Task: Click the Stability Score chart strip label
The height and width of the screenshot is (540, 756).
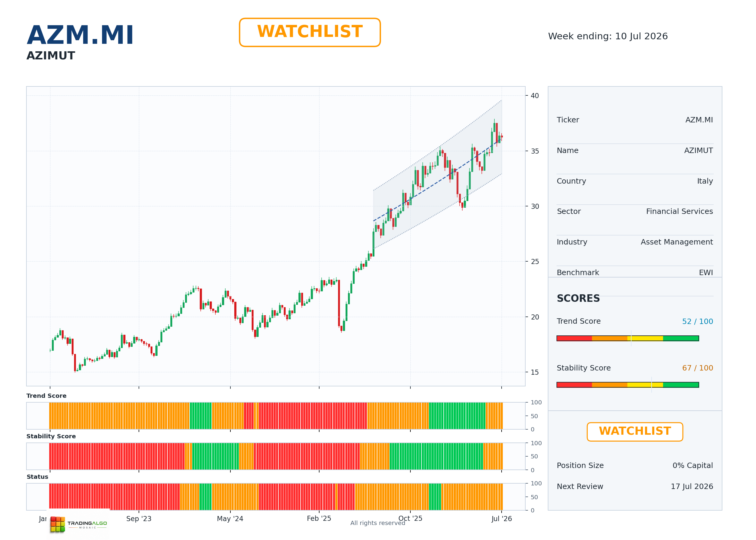Action: (51, 436)
